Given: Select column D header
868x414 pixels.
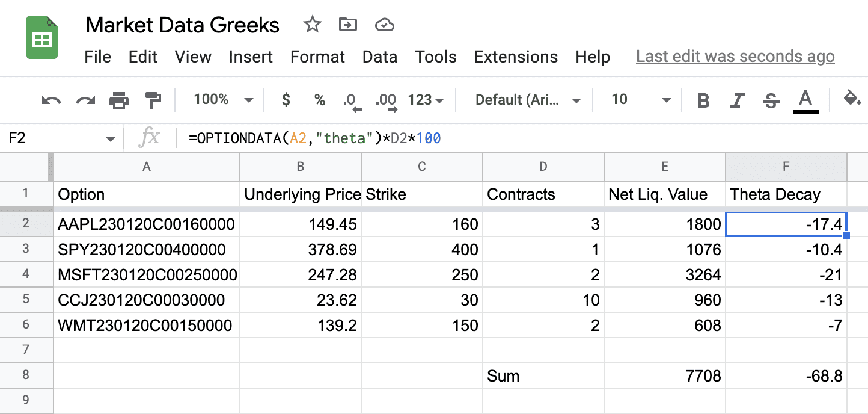Looking at the screenshot, I should pos(543,167).
